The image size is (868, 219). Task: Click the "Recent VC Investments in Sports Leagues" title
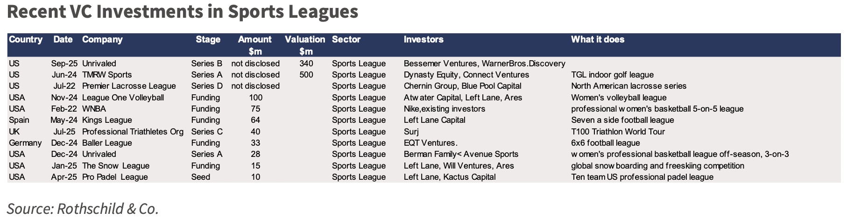tap(183, 12)
